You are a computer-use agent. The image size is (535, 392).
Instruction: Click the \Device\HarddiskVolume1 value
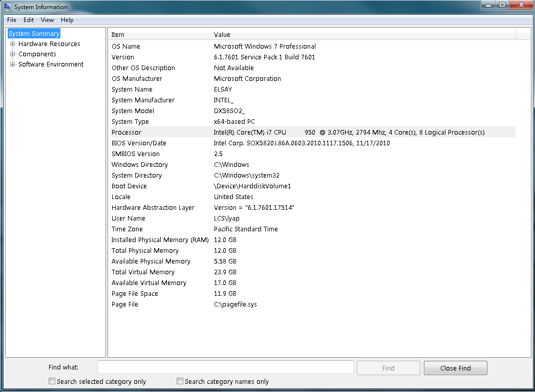pyautogui.click(x=252, y=186)
